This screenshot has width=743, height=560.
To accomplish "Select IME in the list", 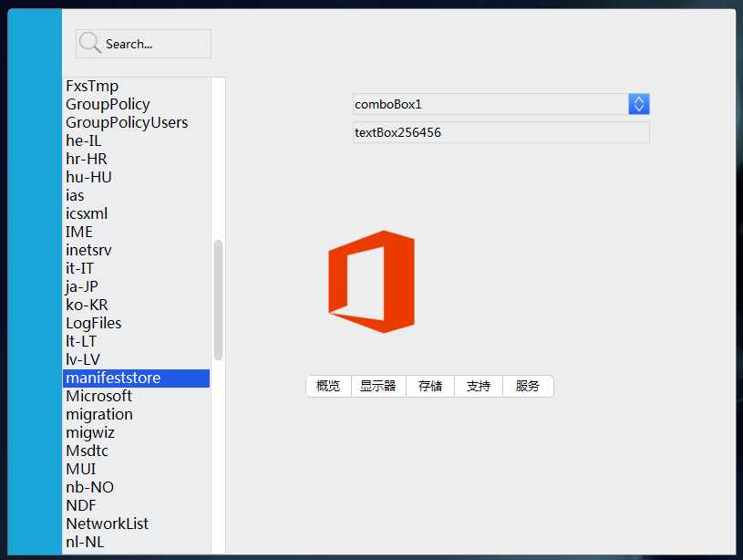I will (x=136, y=232).
